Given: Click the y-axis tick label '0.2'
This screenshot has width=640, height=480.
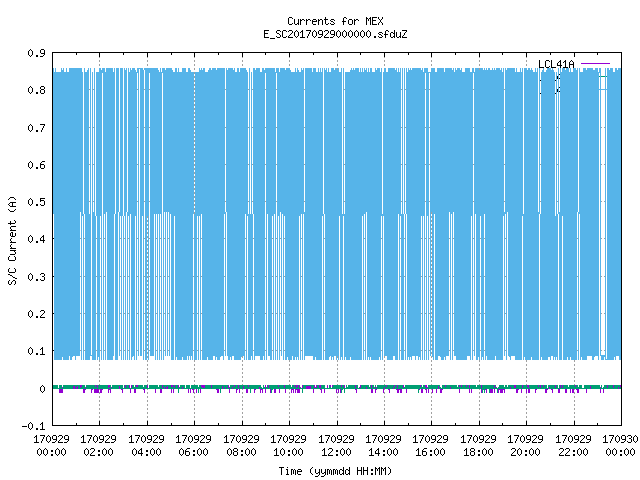Looking at the screenshot, I should (x=36, y=314).
